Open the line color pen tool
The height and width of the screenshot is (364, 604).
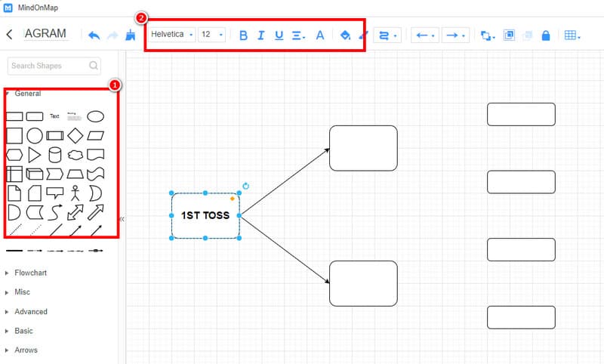[363, 35]
